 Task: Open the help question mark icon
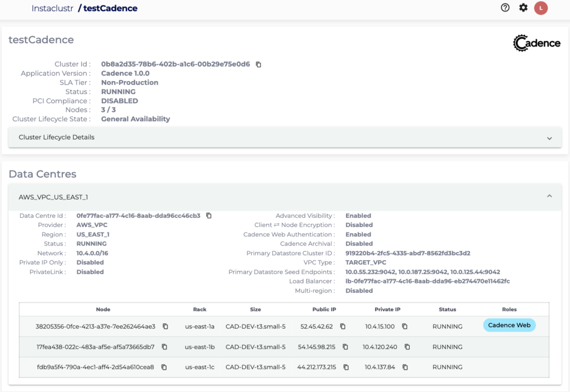[505, 8]
